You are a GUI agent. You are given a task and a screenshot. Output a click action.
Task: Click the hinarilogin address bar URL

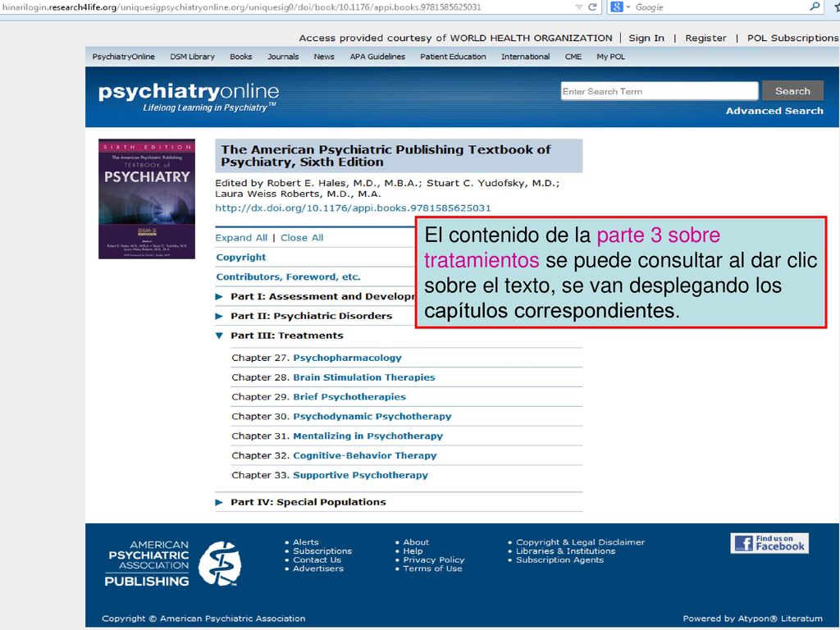(x=242, y=7)
